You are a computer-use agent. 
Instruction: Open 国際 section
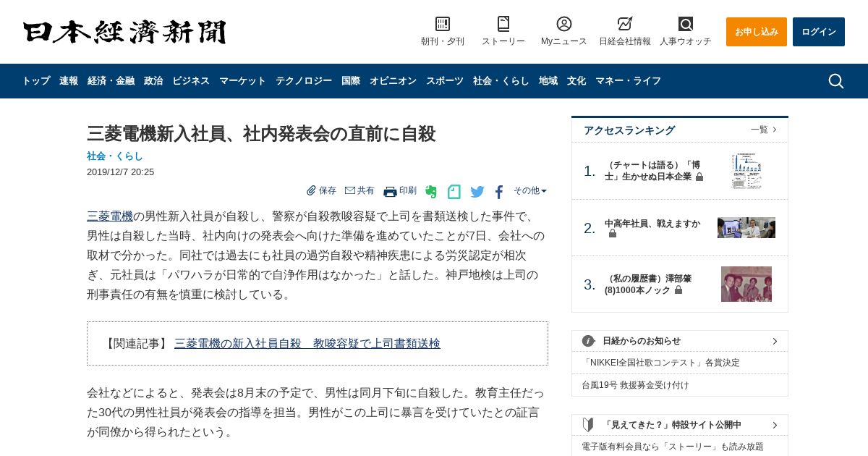351,81
